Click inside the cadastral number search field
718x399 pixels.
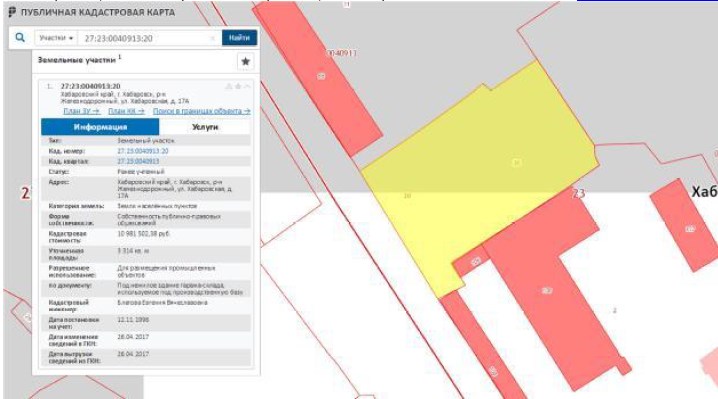point(146,38)
